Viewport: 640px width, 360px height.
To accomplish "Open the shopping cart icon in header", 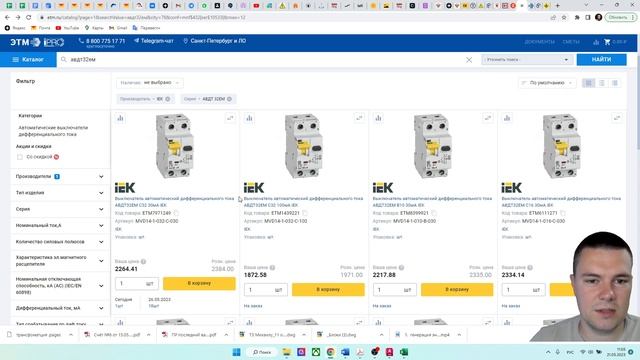I will tap(607, 42).
